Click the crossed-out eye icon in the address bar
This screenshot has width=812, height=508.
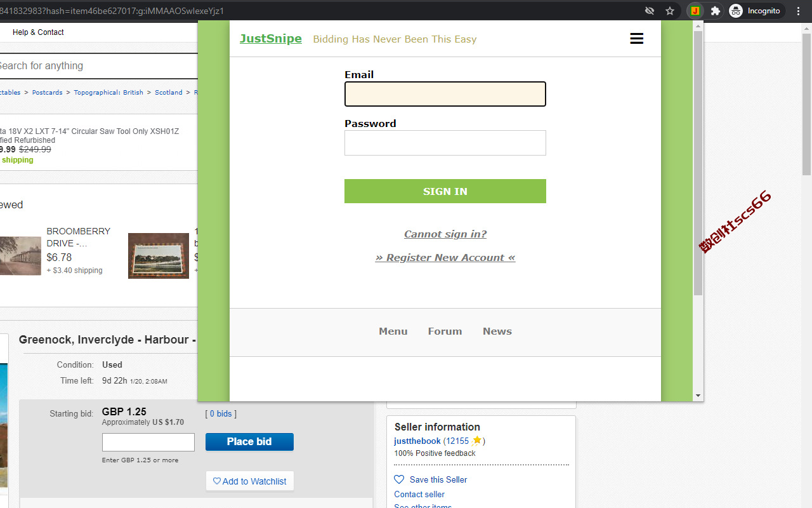[650, 11]
